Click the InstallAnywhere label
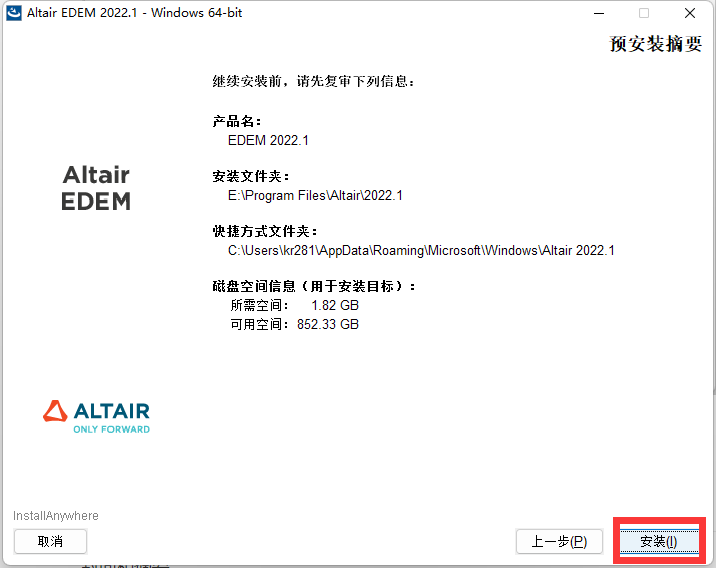Image resolution: width=716 pixels, height=568 pixels. [x=56, y=515]
